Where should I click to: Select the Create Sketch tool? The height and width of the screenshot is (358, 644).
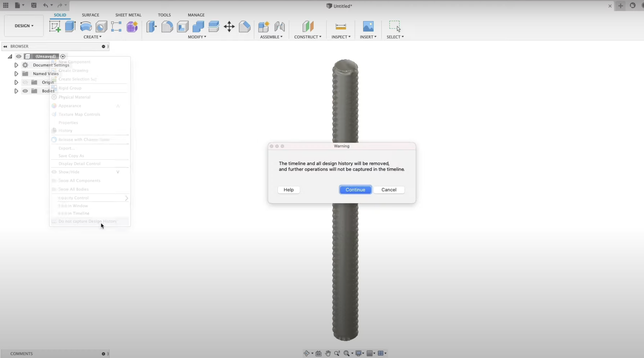55,26
